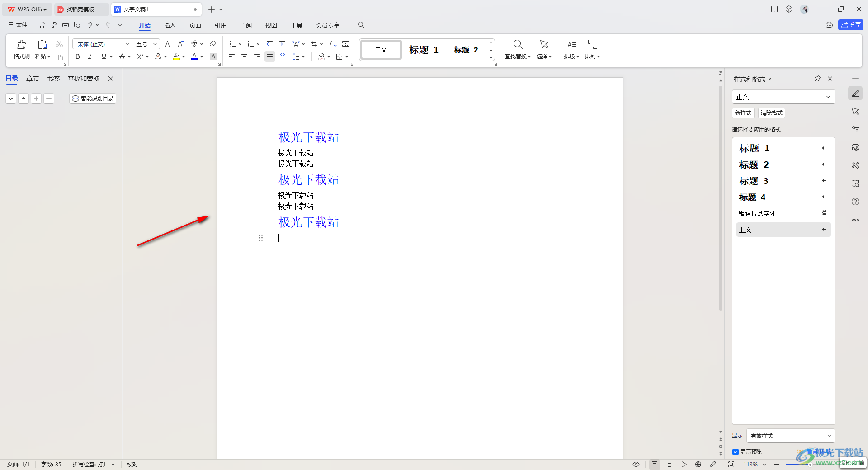Click the Print icon in quick toolbar
Viewport: 868px width, 470px height.
66,25
